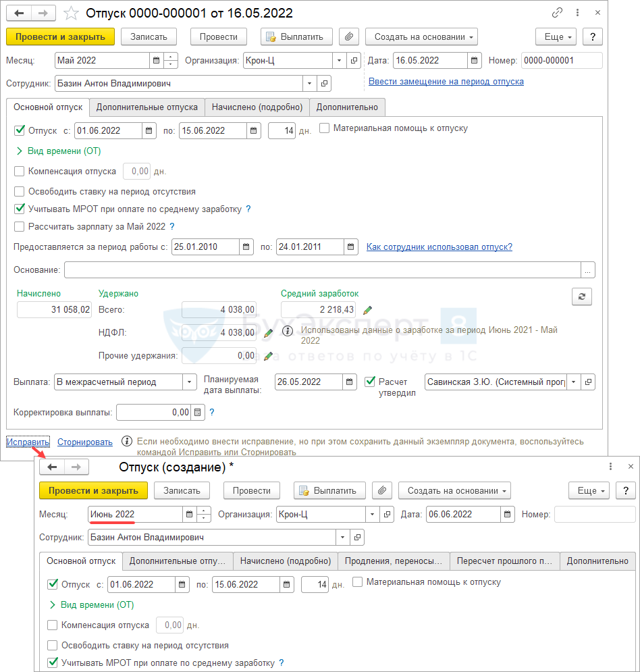Click back arrow in Отпуск (создание) window
Viewport: 640px width, 672px height.
(x=52, y=467)
